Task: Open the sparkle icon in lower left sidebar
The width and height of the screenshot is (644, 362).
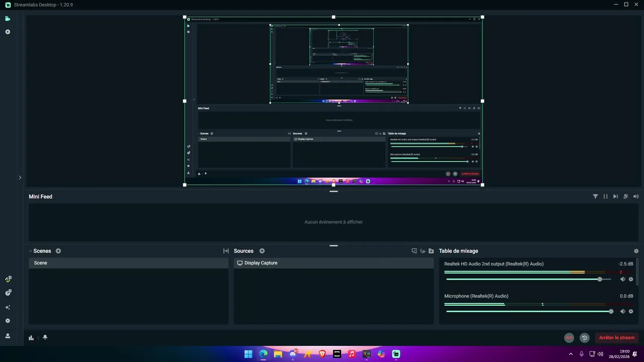Action: point(8,307)
